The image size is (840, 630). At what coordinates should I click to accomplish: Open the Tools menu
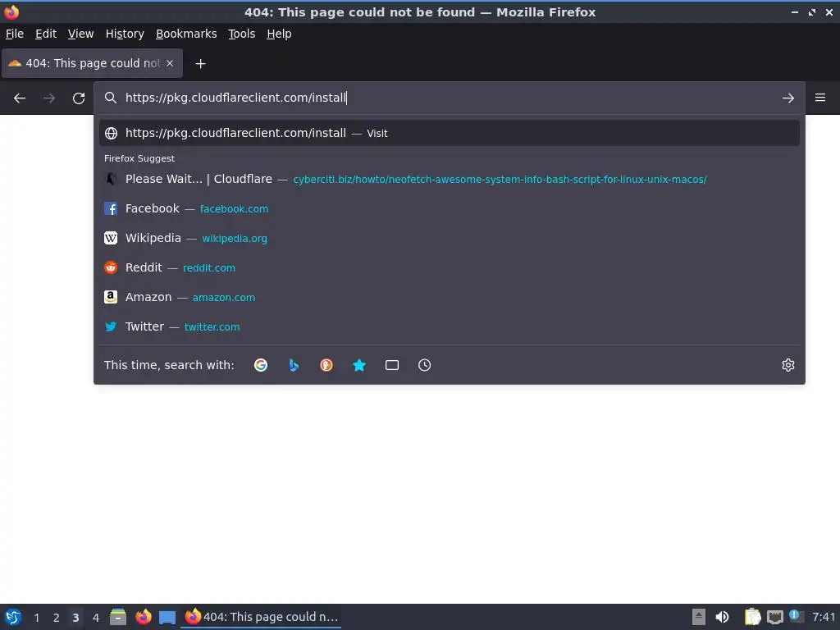pos(242,34)
